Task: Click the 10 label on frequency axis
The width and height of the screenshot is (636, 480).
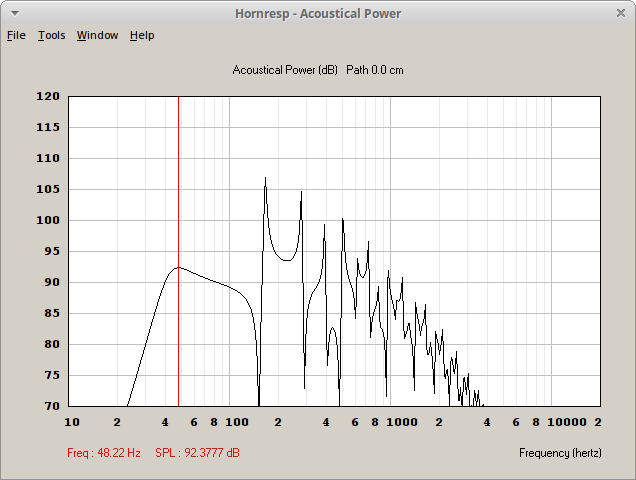Action: pyautogui.click(x=72, y=422)
